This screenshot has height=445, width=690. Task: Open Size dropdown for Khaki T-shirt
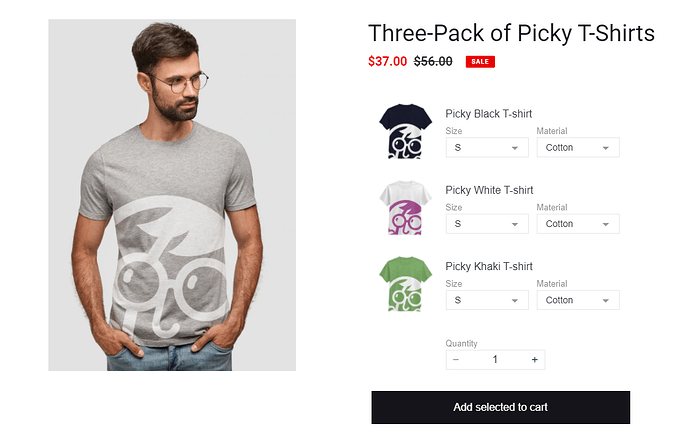(487, 300)
